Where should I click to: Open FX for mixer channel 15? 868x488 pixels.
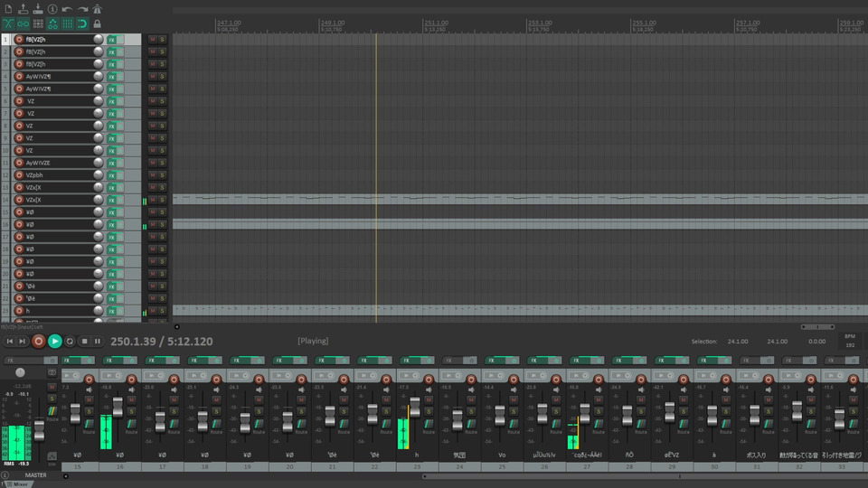pyautogui.click(x=73, y=361)
